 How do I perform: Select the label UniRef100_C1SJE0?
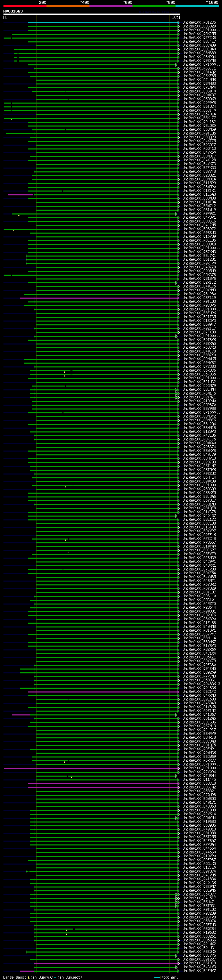[x=199, y=867]
